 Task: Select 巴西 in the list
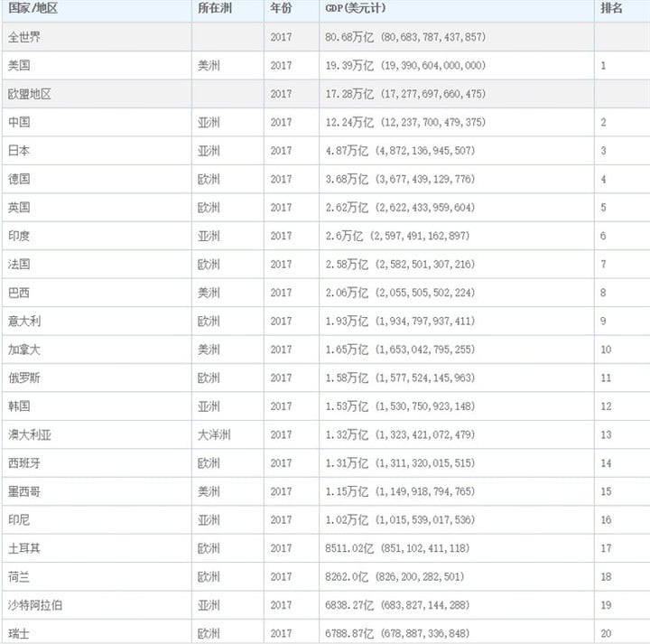[x=19, y=293]
